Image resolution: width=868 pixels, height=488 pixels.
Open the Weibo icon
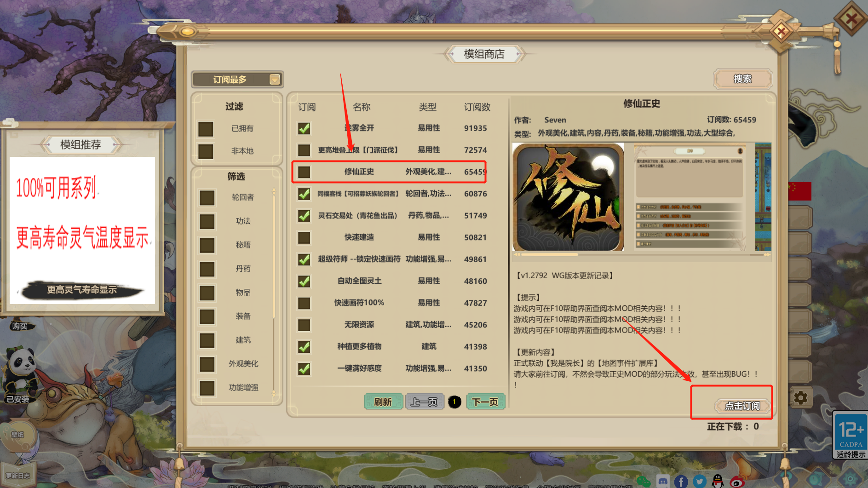tap(737, 482)
